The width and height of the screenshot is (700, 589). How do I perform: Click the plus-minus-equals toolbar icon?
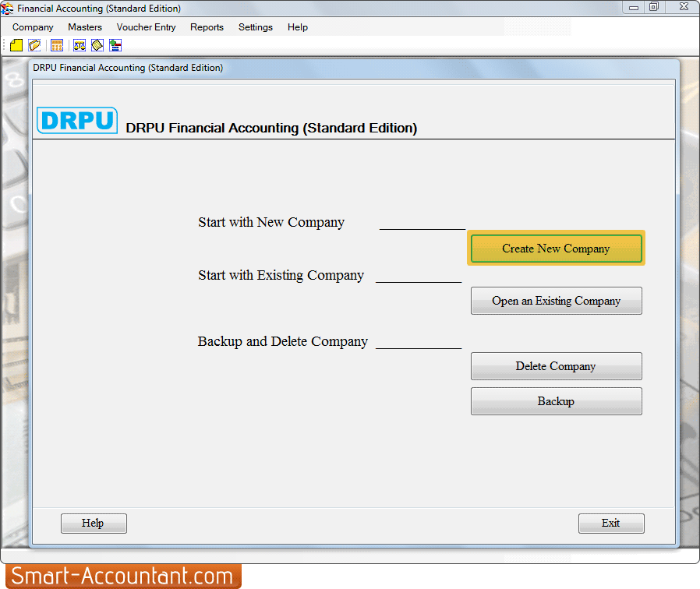115,45
